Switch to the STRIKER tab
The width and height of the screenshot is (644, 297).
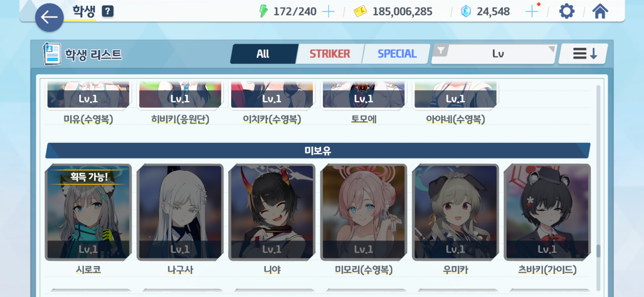coord(330,54)
